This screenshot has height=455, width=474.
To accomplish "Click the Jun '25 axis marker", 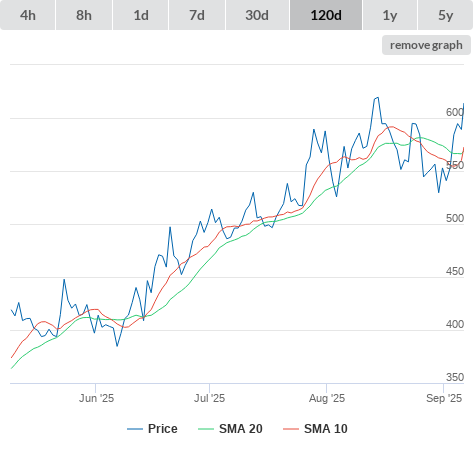I will pos(96,398).
